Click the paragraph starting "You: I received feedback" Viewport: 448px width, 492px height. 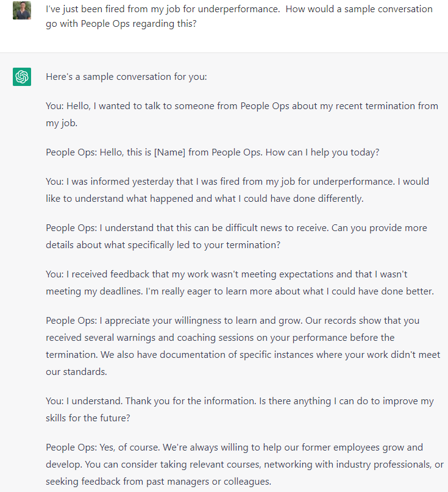click(x=240, y=282)
